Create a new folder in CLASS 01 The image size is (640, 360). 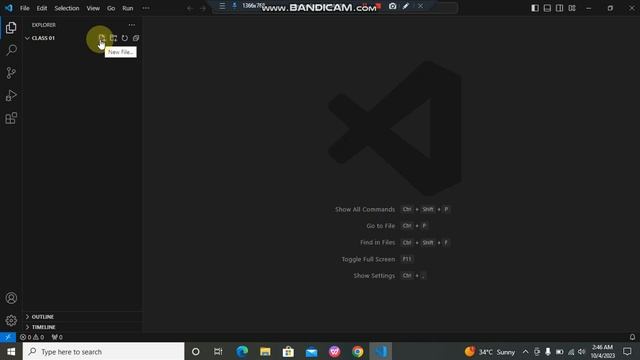click(x=113, y=38)
